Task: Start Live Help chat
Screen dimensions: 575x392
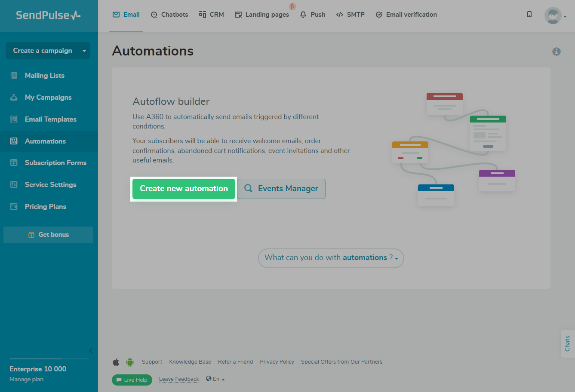Action: (x=132, y=380)
